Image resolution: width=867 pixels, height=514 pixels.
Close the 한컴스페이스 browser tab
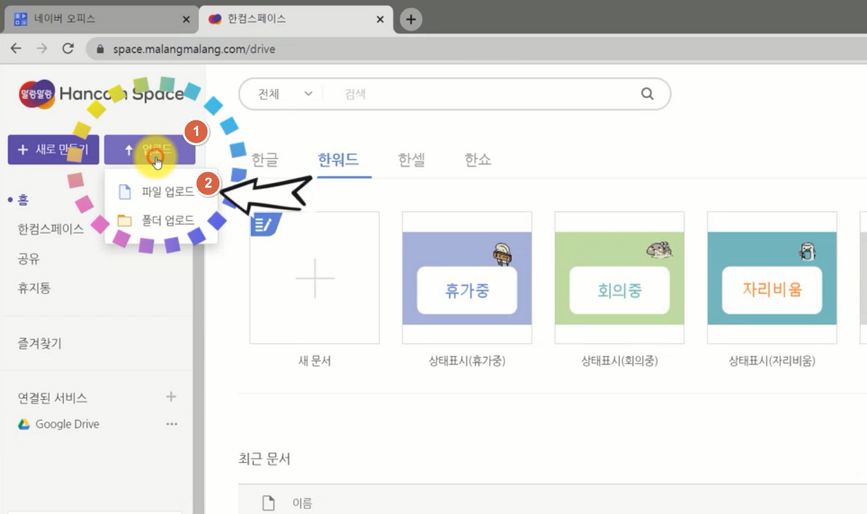pyautogui.click(x=380, y=19)
